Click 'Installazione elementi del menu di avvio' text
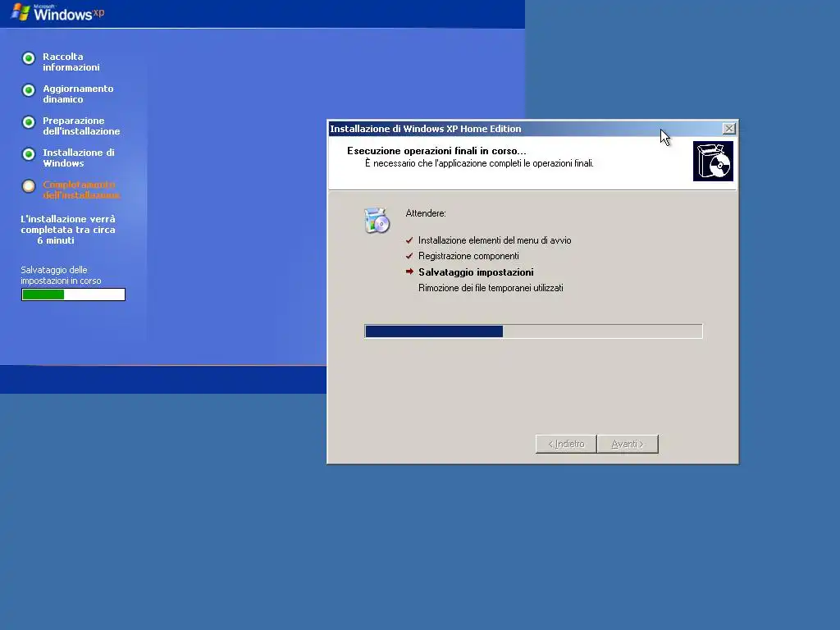The image size is (840, 630). point(495,240)
